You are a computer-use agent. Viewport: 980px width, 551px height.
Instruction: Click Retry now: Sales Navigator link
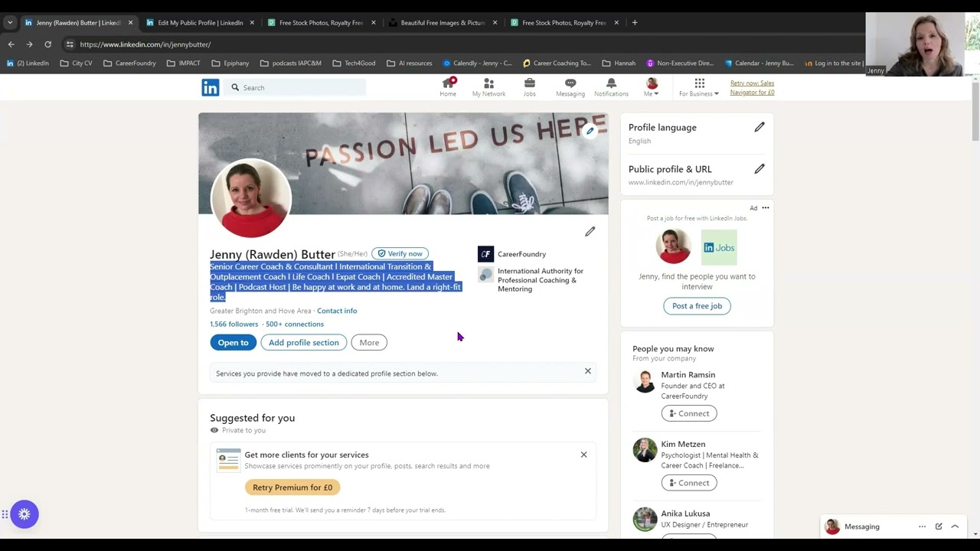tap(752, 87)
